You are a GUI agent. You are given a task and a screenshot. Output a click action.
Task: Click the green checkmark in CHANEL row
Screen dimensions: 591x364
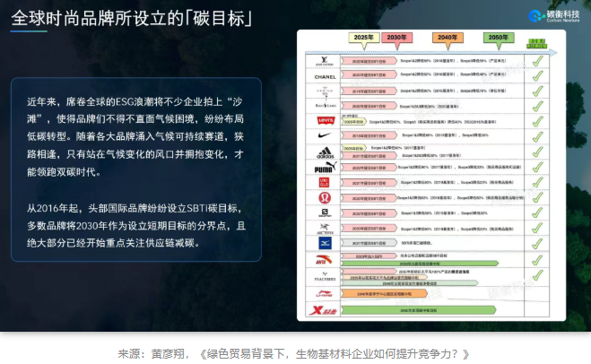537,75
